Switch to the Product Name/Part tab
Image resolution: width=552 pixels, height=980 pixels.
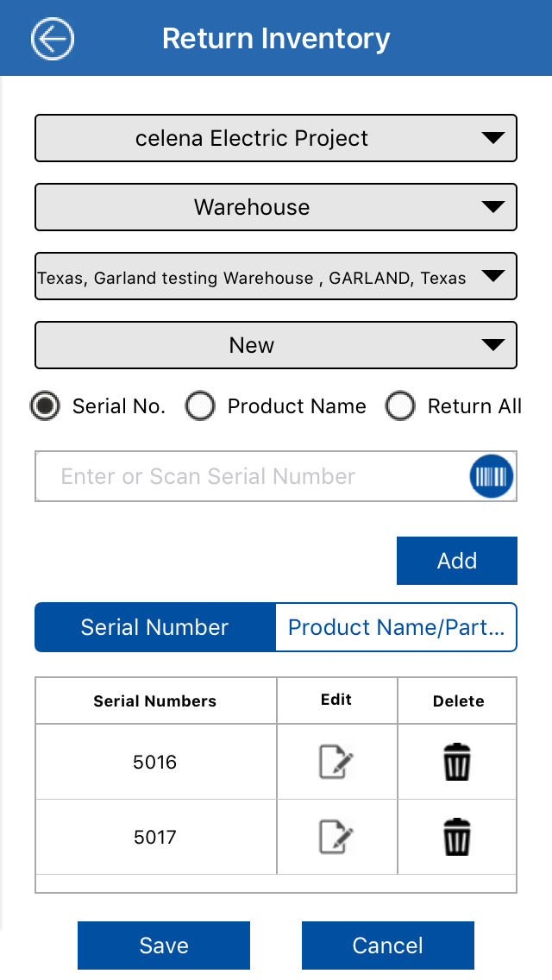coord(396,627)
